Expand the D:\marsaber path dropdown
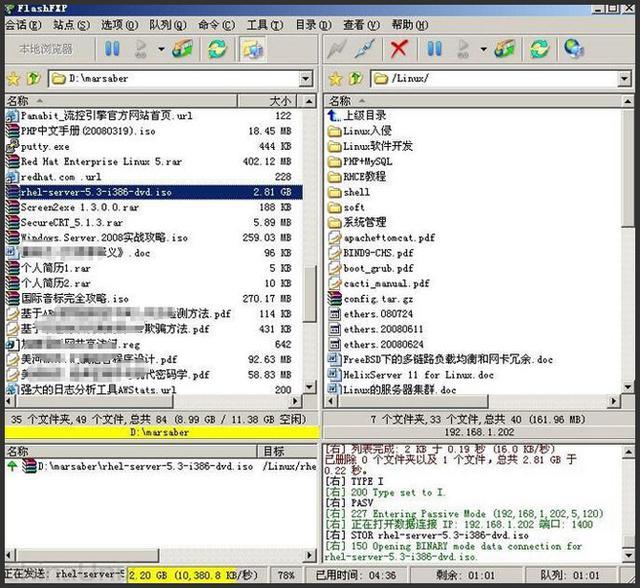 (306, 78)
